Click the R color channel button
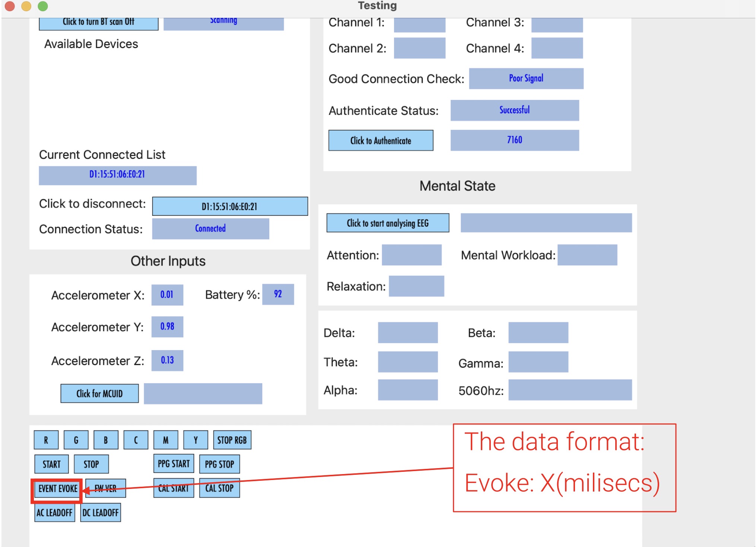This screenshot has width=756, height=547. pyautogui.click(x=45, y=439)
